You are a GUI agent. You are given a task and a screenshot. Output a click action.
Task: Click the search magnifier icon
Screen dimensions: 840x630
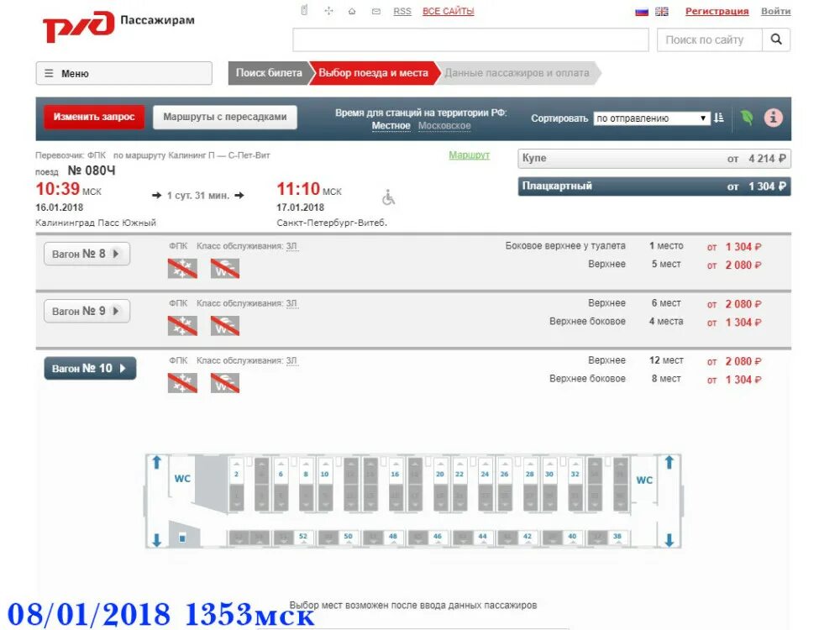coord(776,39)
